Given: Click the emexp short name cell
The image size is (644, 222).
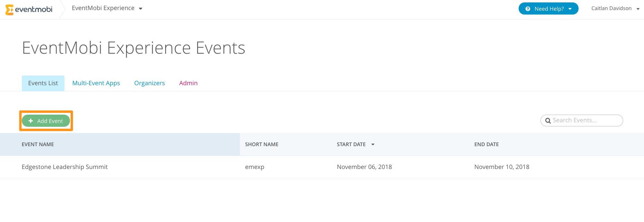Looking at the screenshot, I should pos(254,167).
